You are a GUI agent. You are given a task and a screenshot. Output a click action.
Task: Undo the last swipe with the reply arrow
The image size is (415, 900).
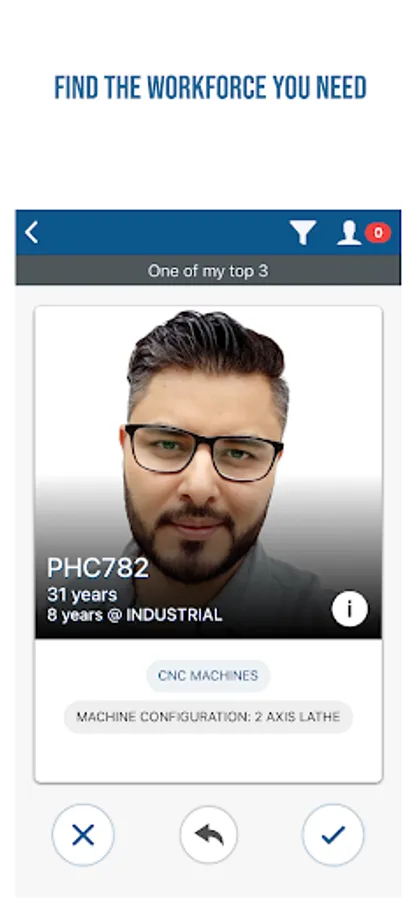coord(209,835)
